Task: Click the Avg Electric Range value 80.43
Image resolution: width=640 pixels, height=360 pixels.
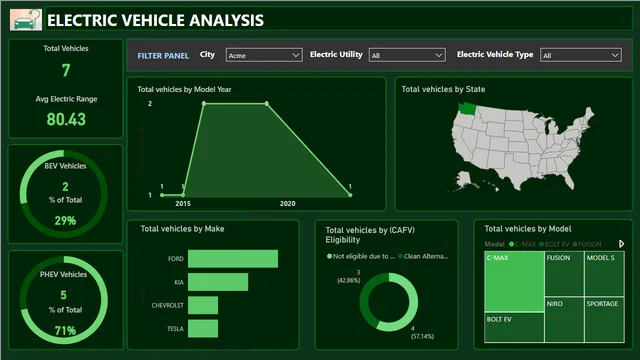Action: (x=66, y=119)
